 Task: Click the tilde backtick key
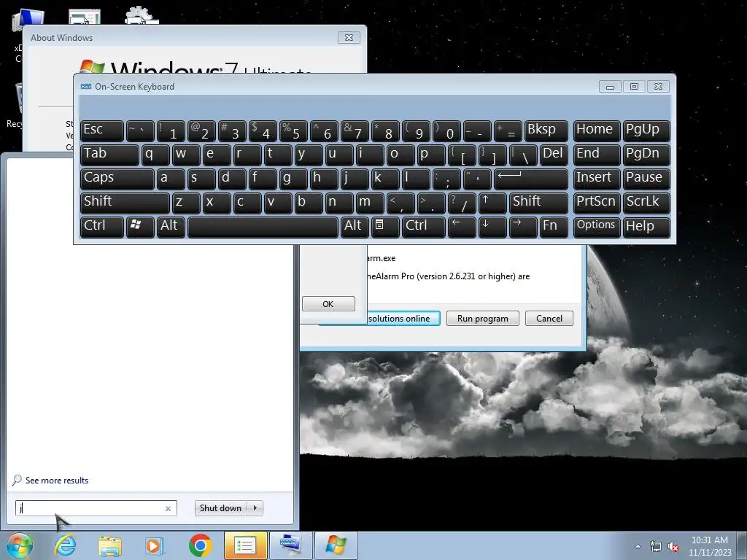pos(140,131)
